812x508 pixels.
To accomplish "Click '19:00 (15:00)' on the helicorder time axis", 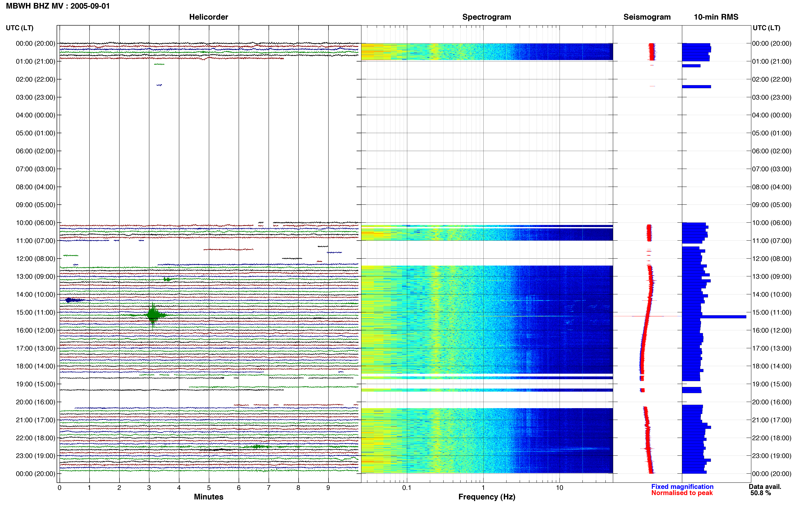I will tap(36, 384).
